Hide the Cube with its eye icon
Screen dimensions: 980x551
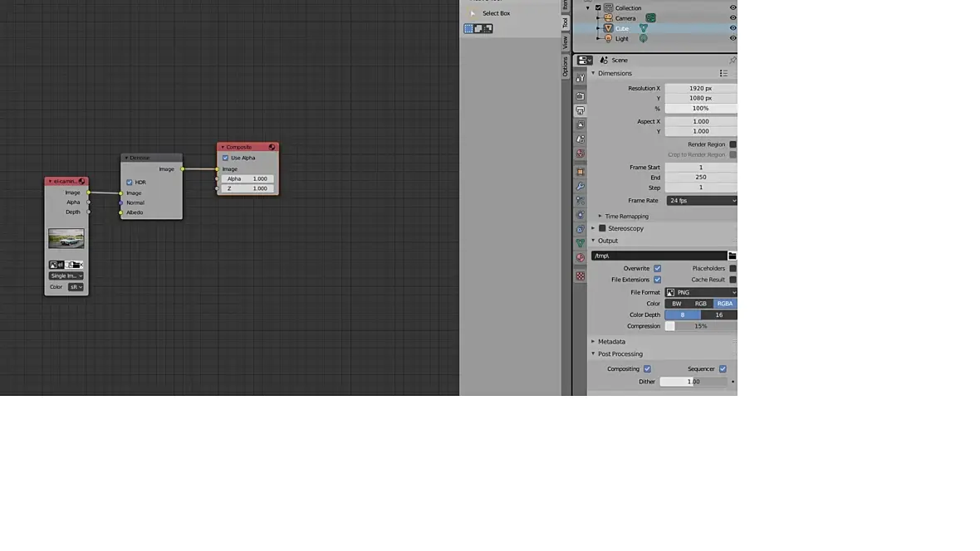[x=733, y=28]
